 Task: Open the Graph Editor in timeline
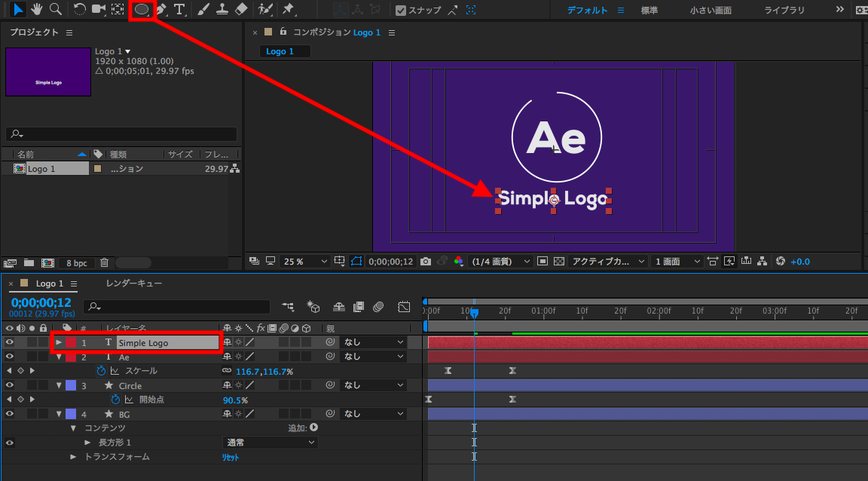404,306
